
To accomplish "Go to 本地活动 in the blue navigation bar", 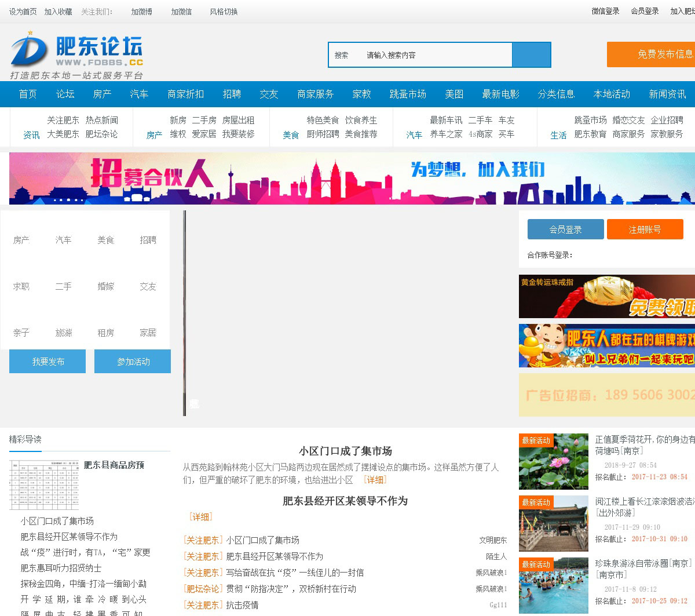I will (612, 94).
